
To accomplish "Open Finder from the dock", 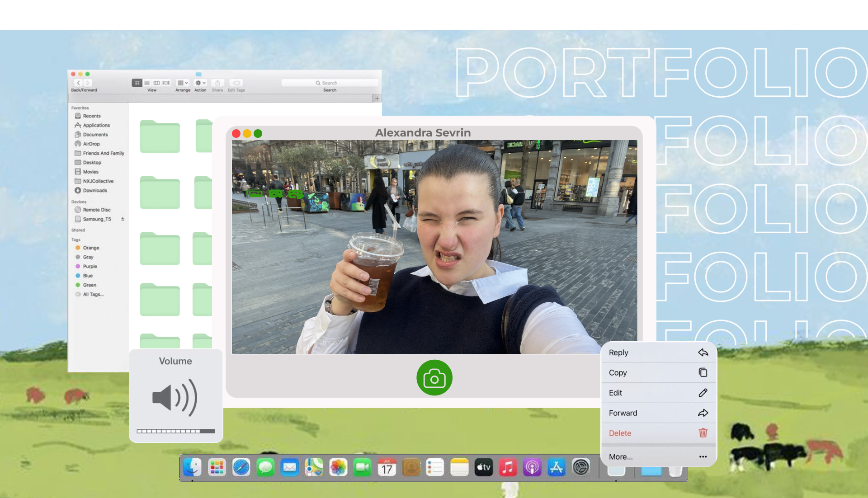I will coord(193,467).
